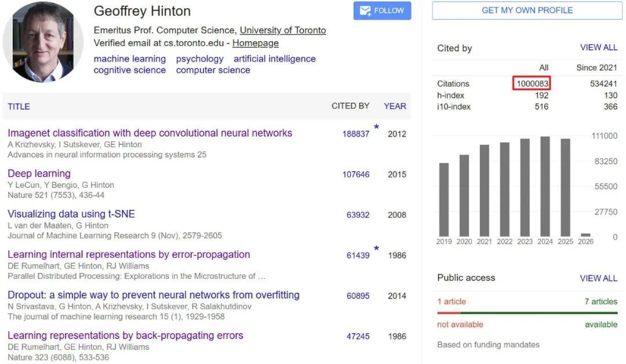The width and height of the screenshot is (626, 364).
Task: Sort publications by Year column
Action: click(x=395, y=106)
